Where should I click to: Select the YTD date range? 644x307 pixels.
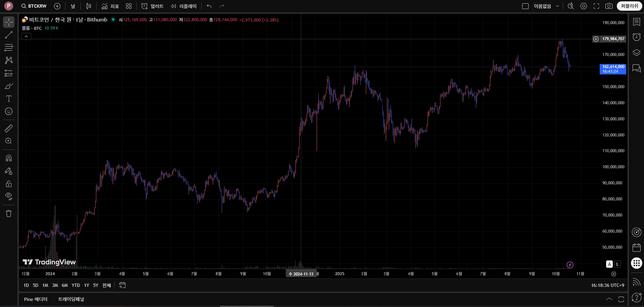76,285
